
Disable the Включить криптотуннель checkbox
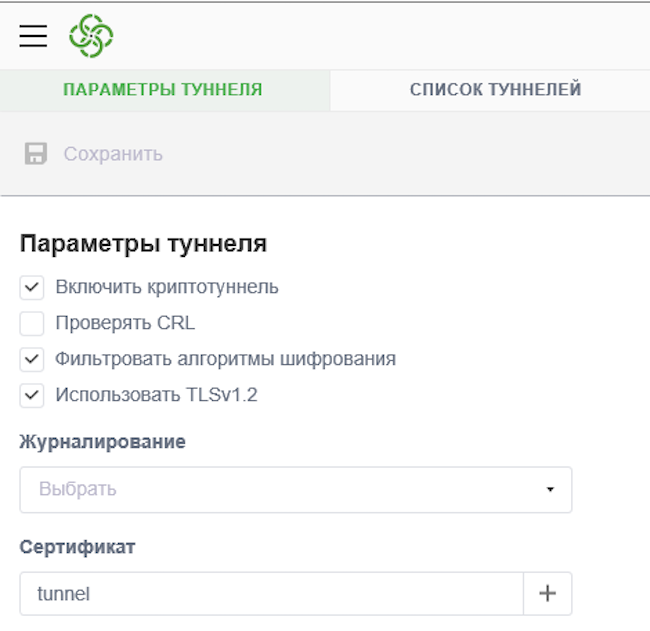tap(32, 288)
